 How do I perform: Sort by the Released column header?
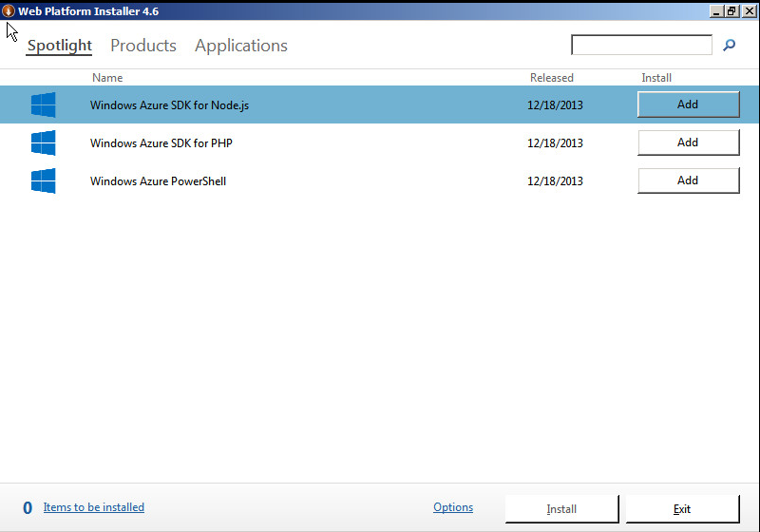click(x=552, y=78)
